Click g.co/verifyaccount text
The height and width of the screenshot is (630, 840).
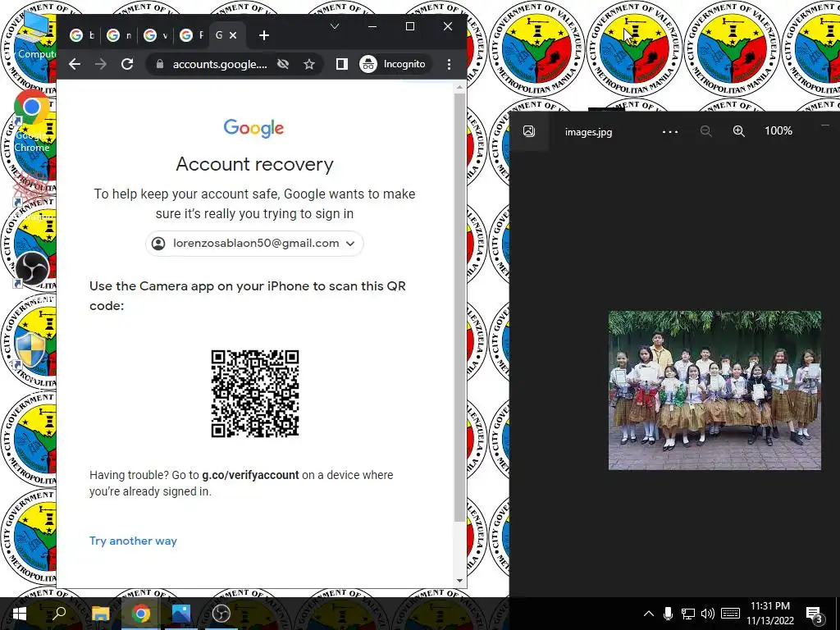pos(250,475)
